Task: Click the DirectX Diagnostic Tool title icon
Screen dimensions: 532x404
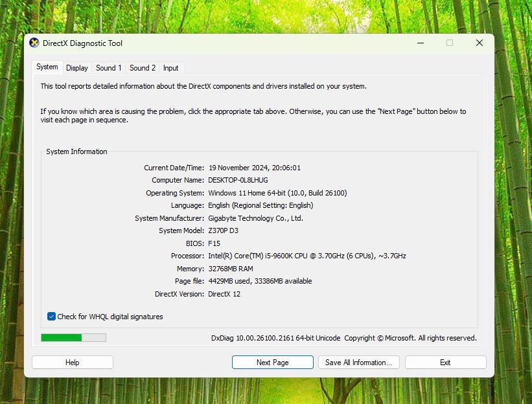Action: 34,43
